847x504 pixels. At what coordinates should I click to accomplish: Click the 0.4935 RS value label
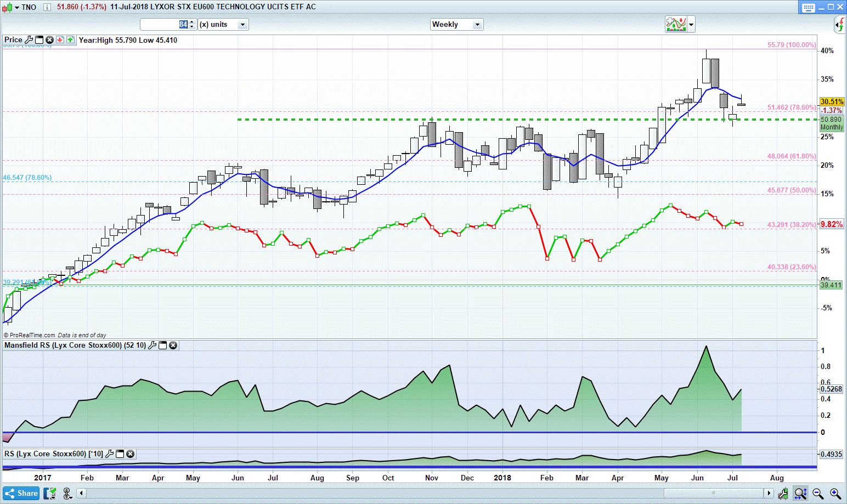click(831, 454)
